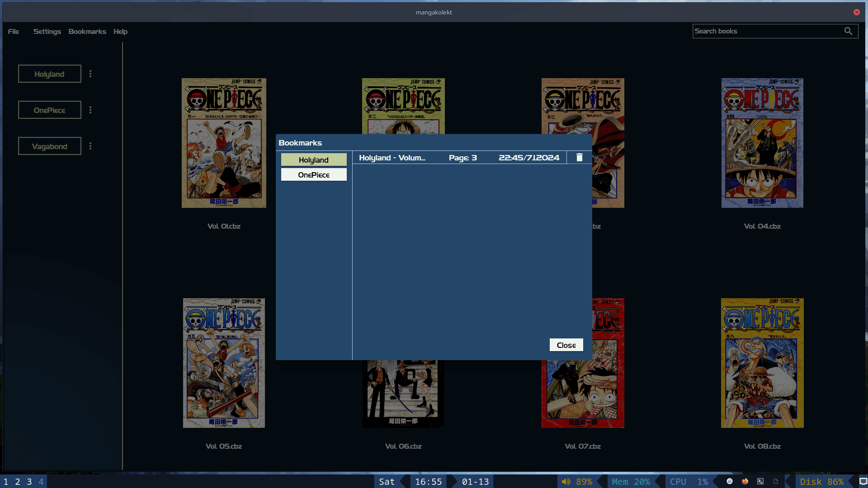
Task: Click the 16:55 clock in status bar
Action: (429, 482)
